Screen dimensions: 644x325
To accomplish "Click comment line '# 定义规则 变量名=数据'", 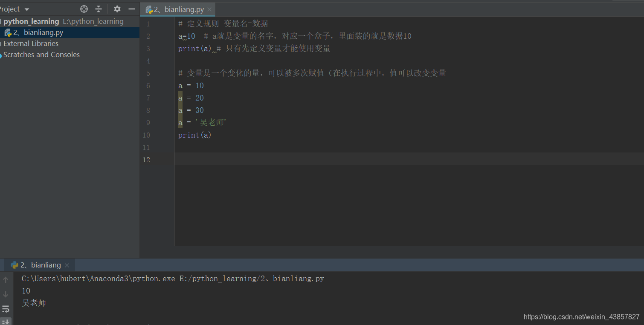I will tap(223, 24).
